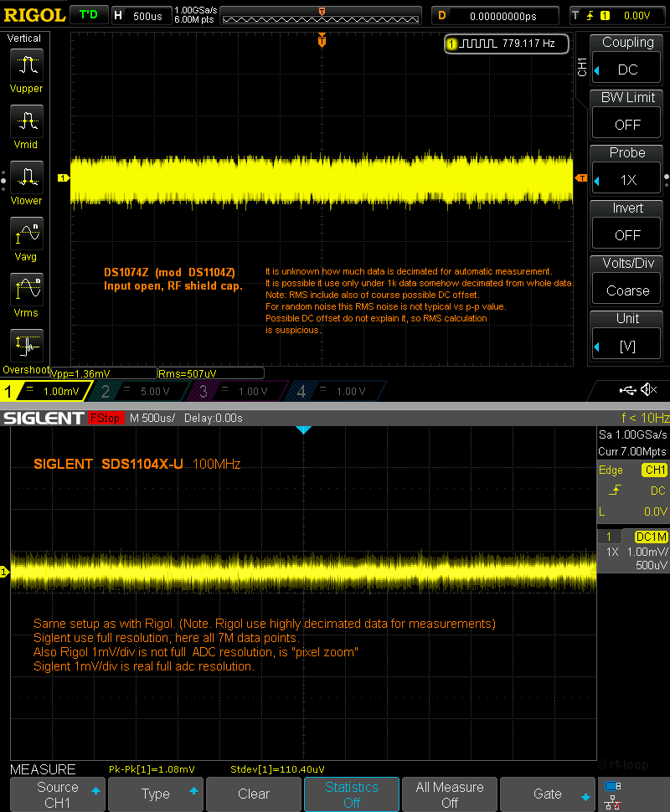Click the Rigol trigger level T marker
Image resolution: width=670 pixels, height=812 pixels.
tap(581, 178)
